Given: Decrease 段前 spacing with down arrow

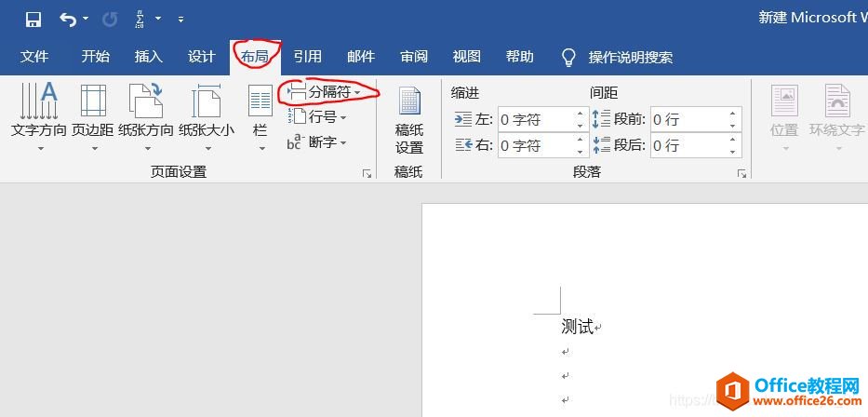Looking at the screenshot, I should 733,126.
